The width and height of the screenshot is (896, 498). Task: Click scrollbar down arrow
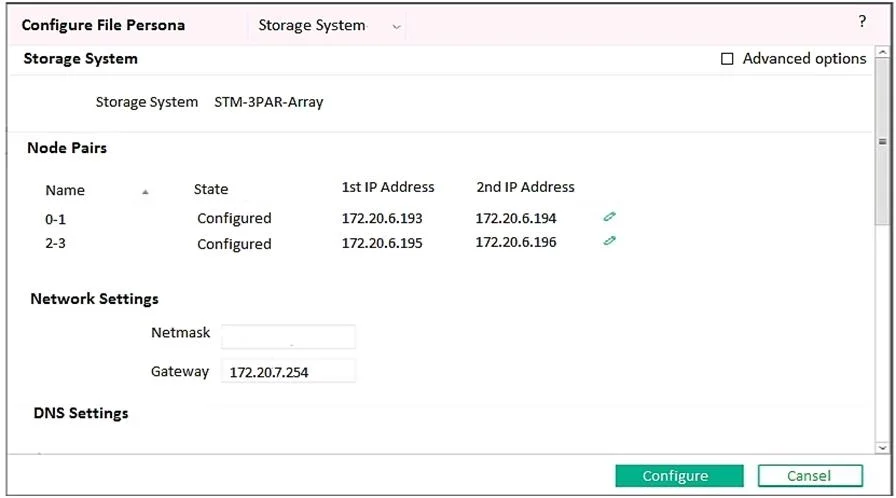coord(882,448)
